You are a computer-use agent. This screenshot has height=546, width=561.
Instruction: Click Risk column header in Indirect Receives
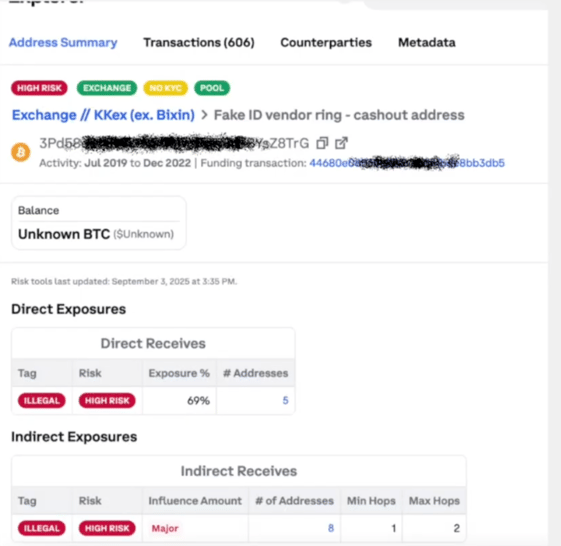click(90, 501)
